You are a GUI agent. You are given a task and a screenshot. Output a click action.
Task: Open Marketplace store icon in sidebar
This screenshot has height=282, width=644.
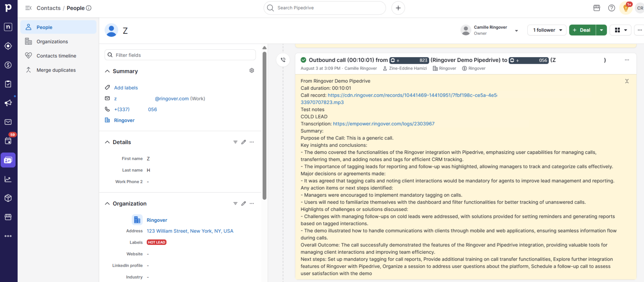click(8, 217)
